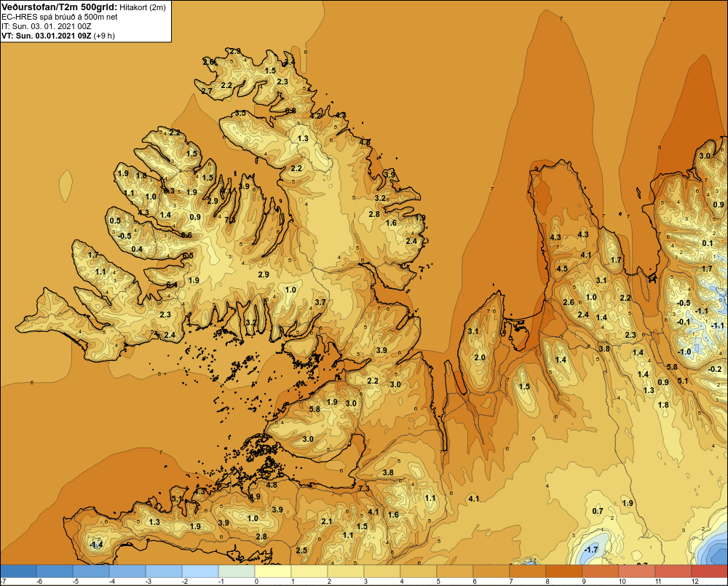This screenshot has height=586, width=728.
Task: Click the 'VT: Sun. 03.01.2021 09Z' line
Action: [x=47, y=36]
